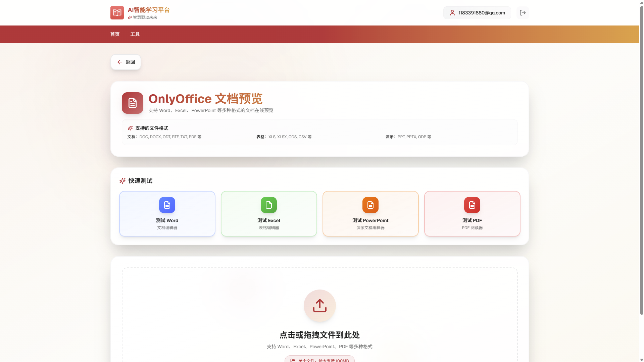Image resolution: width=644 pixels, height=362 pixels.
Task: Click the 表格编辑器 subtitle
Action: point(269,228)
